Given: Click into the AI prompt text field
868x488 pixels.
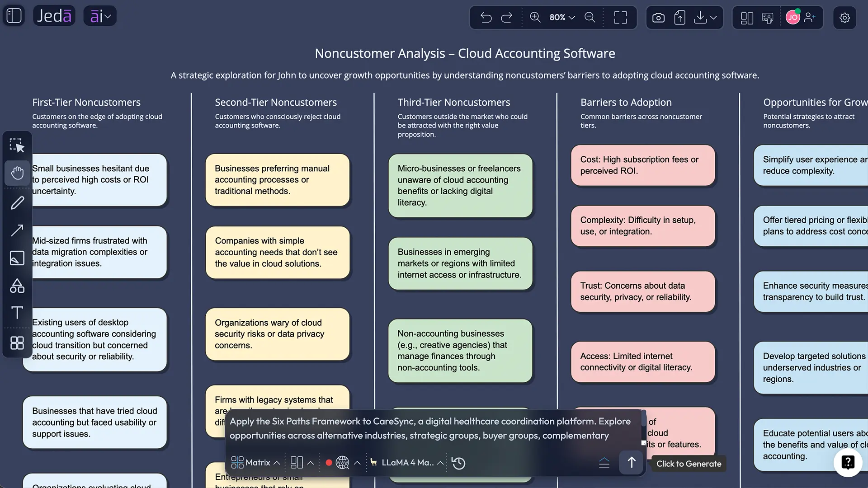Looking at the screenshot, I should 433,428.
